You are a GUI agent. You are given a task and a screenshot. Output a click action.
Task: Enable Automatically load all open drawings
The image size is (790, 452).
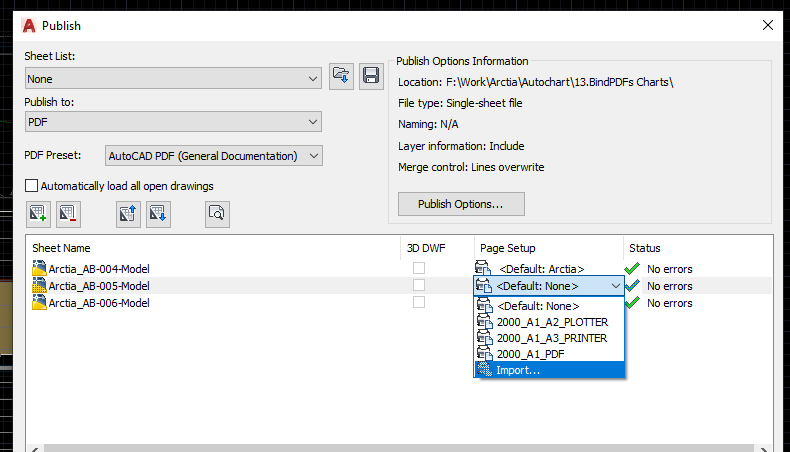tap(32, 186)
